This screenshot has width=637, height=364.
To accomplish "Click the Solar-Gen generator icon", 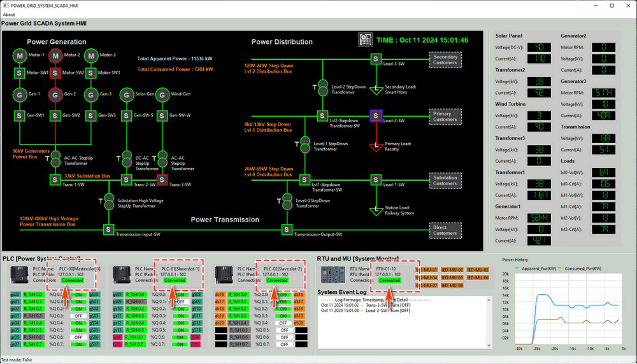I will point(127,95).
